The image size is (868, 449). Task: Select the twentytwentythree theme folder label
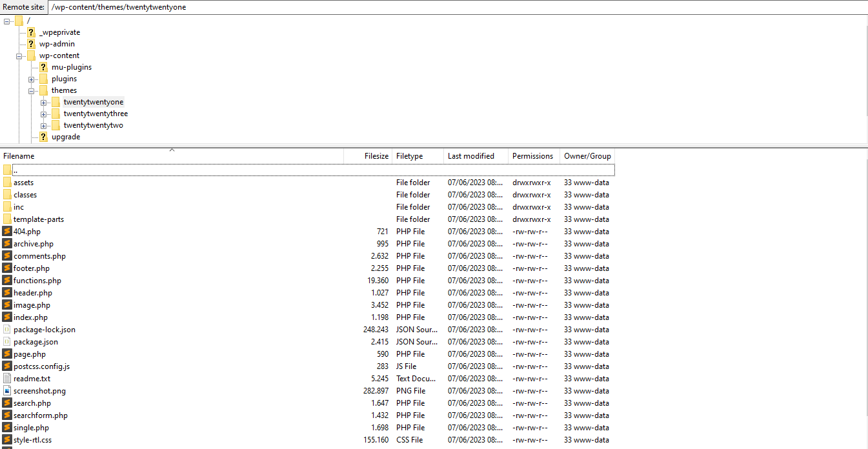(96, 114)
